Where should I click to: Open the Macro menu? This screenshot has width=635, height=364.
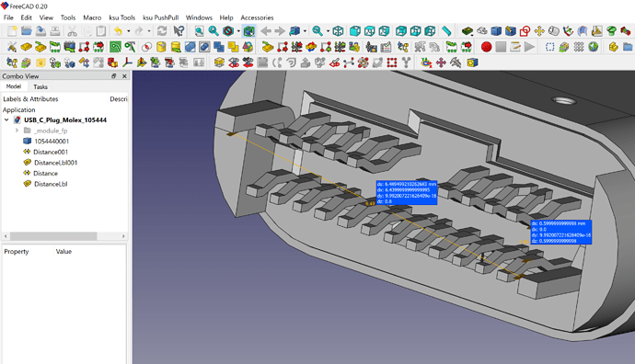coord(92,17)
